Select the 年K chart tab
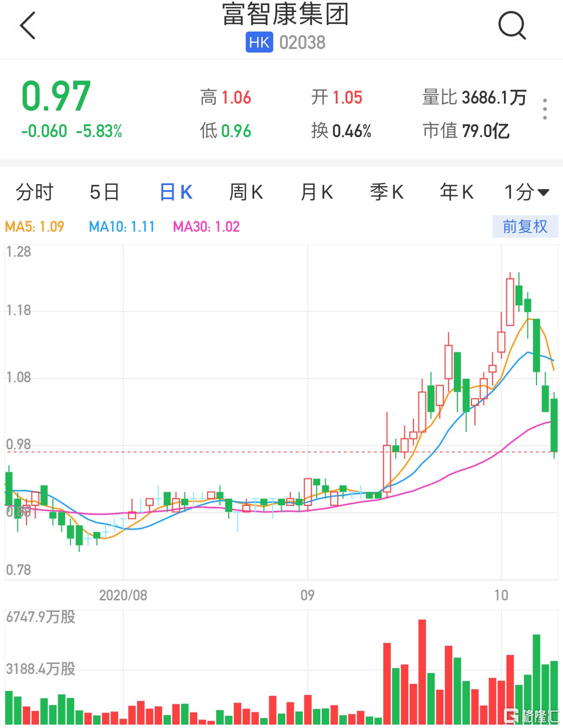 456,192
